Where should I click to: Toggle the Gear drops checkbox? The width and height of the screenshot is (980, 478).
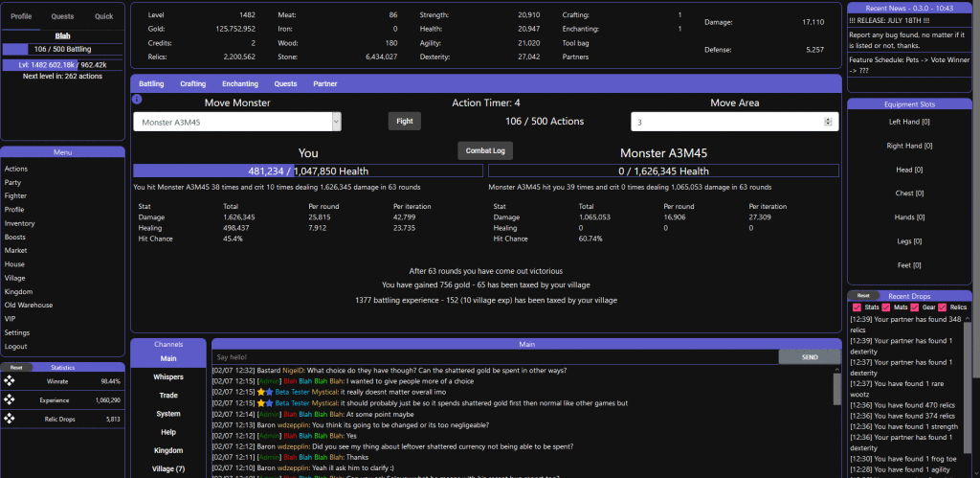(914, 307)
